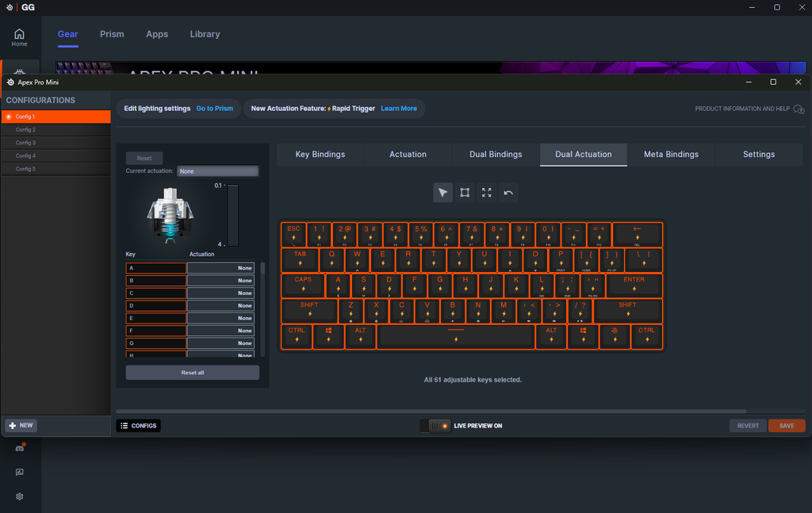
Task: Open actuation dropdown for key G
Action: tap(220, 343)
